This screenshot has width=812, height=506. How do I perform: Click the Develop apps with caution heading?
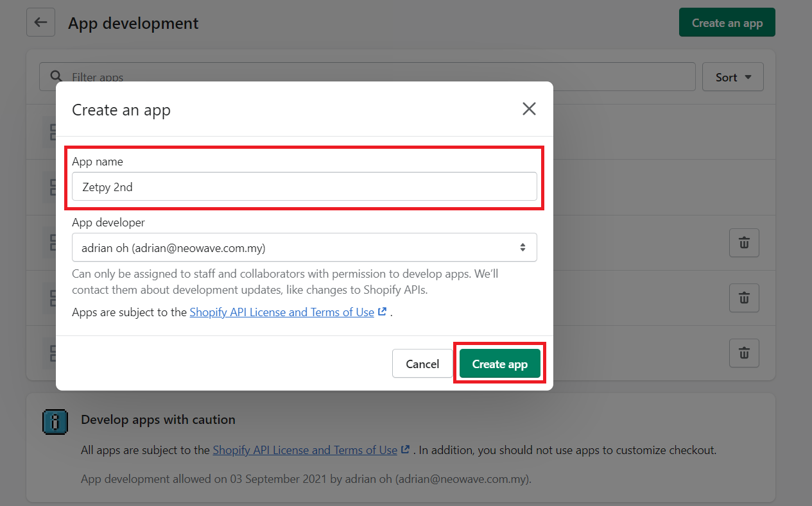158,419
